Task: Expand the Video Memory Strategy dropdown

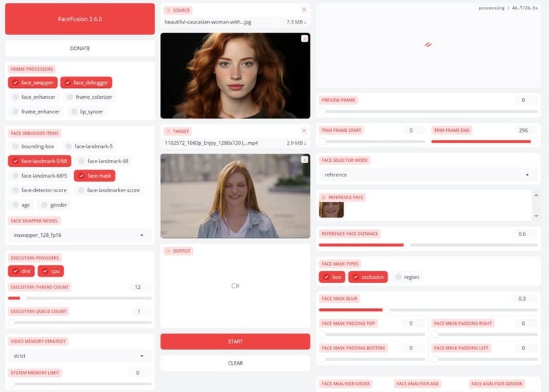Action: click(x=80, y=356)
